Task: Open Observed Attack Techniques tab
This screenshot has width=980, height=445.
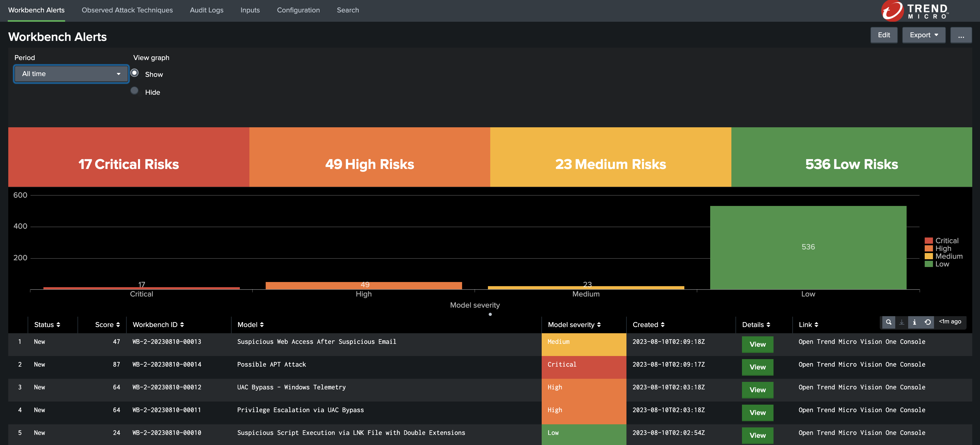Action: point(127,10)
